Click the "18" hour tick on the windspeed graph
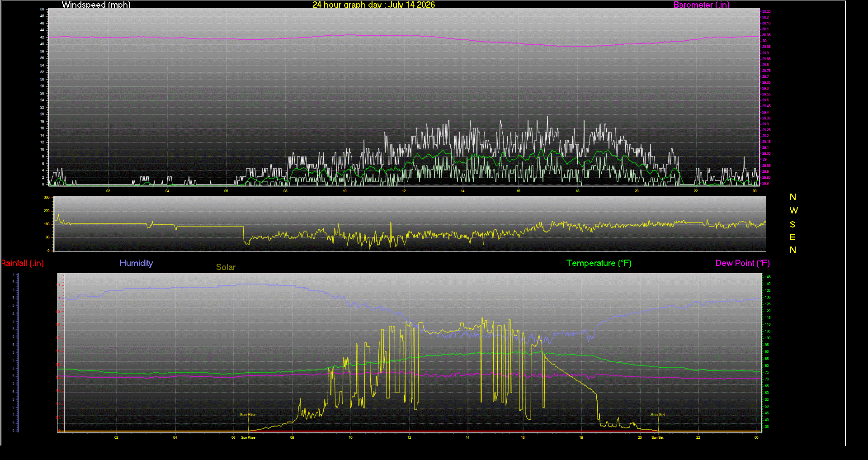Viewport: 868px width, 460px height. coord(577,191)
